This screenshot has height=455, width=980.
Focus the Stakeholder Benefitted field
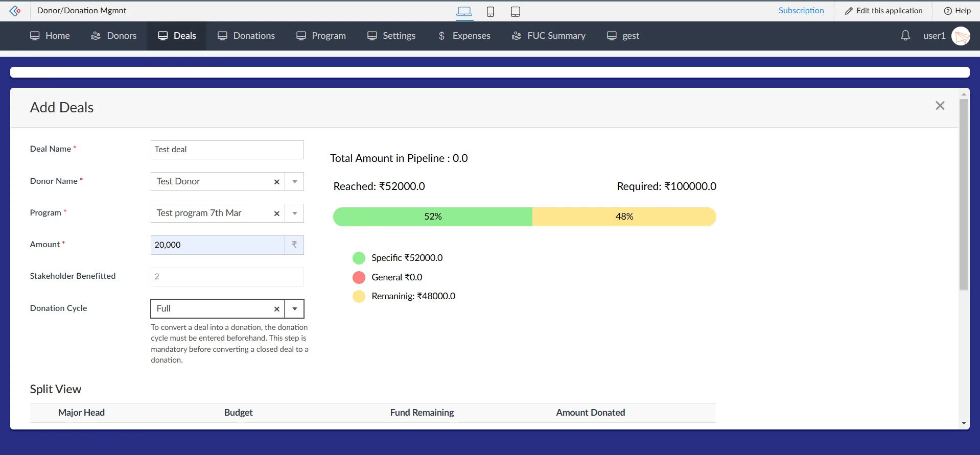tap(227, 277)
